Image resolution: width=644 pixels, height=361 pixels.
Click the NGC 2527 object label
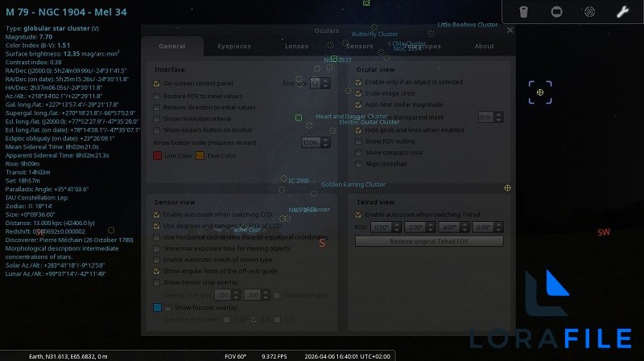(337, 59)
